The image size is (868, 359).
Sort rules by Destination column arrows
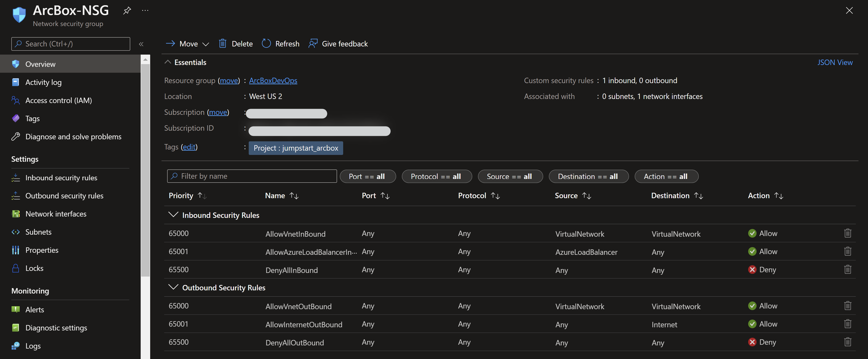[698, 196]
